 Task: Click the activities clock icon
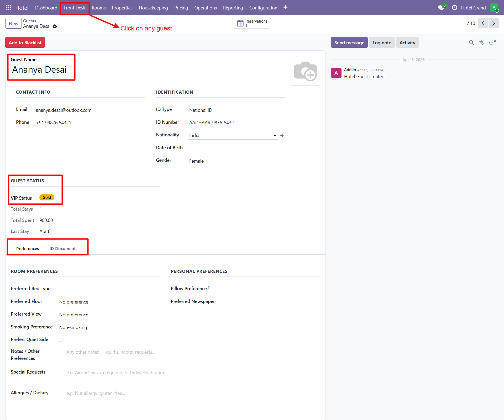pos(454,8)
